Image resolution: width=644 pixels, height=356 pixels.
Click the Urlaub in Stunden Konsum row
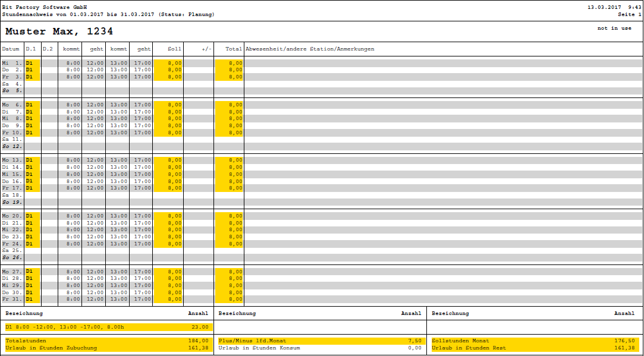click(x=320, y=348)
